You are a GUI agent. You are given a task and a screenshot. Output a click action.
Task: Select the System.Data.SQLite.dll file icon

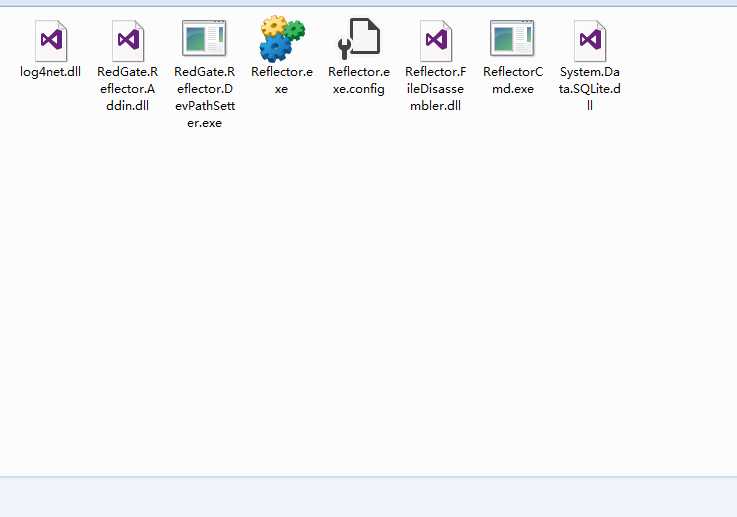(x=590, y=40)
